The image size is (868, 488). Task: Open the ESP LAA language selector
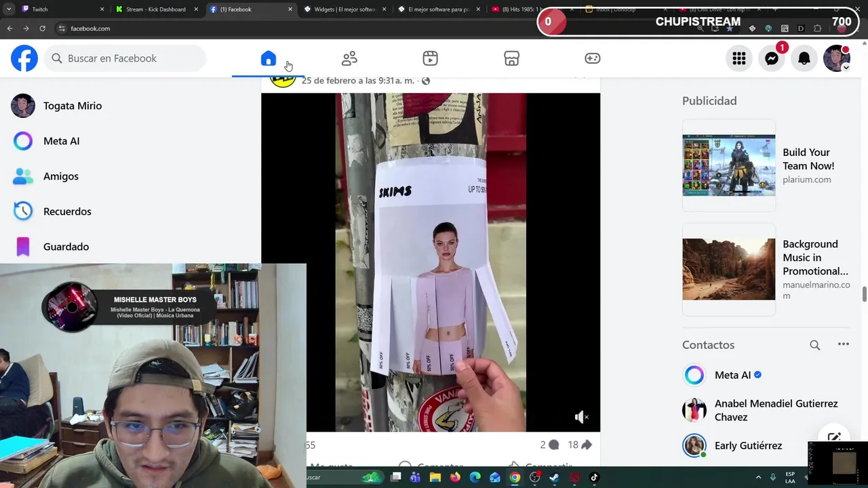coord(790,477)
